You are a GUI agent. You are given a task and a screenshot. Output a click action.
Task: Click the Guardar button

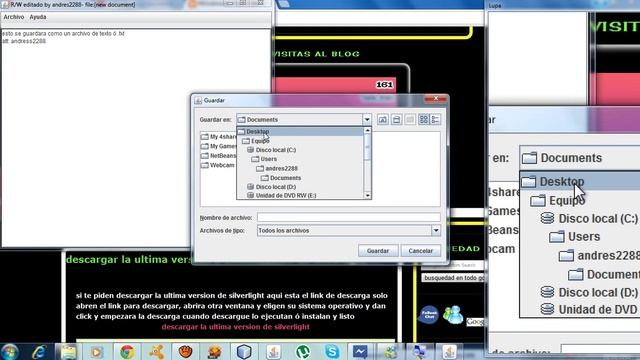(378, 251)
